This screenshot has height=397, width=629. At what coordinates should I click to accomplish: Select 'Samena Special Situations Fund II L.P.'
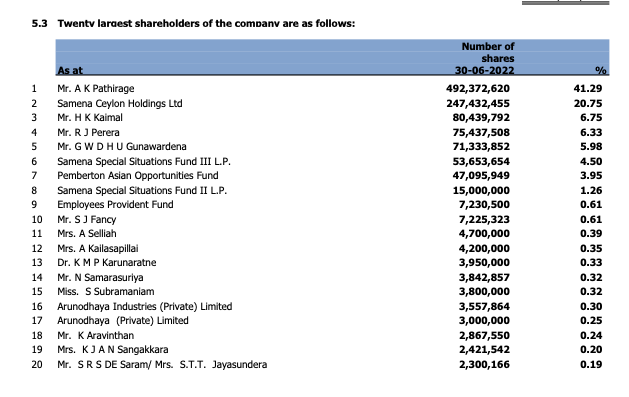tap(142, 190)
